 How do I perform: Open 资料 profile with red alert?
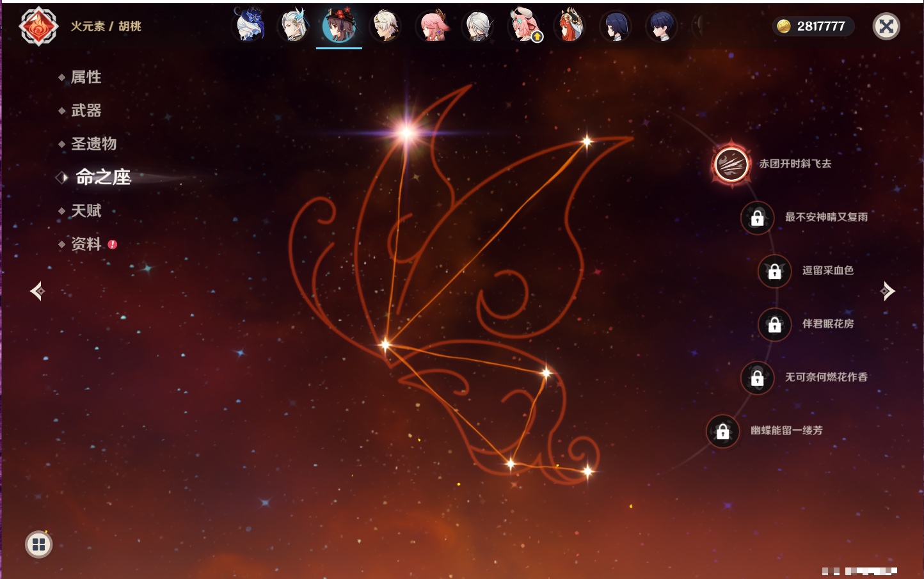click(86, 244)
